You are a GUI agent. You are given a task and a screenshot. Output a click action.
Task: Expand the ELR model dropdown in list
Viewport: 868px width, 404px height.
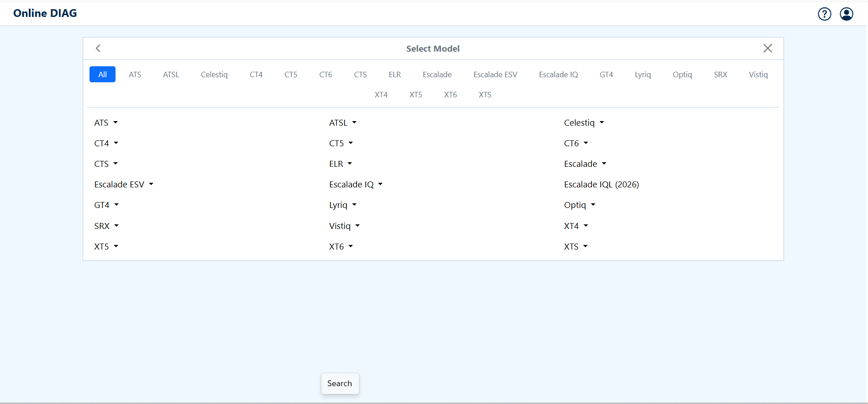[341, 164]
